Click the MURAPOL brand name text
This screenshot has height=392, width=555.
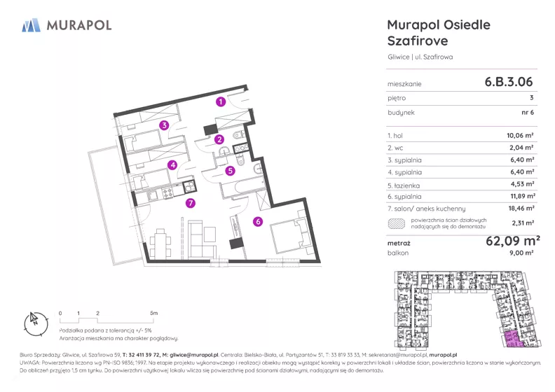(x=79, y=25)
